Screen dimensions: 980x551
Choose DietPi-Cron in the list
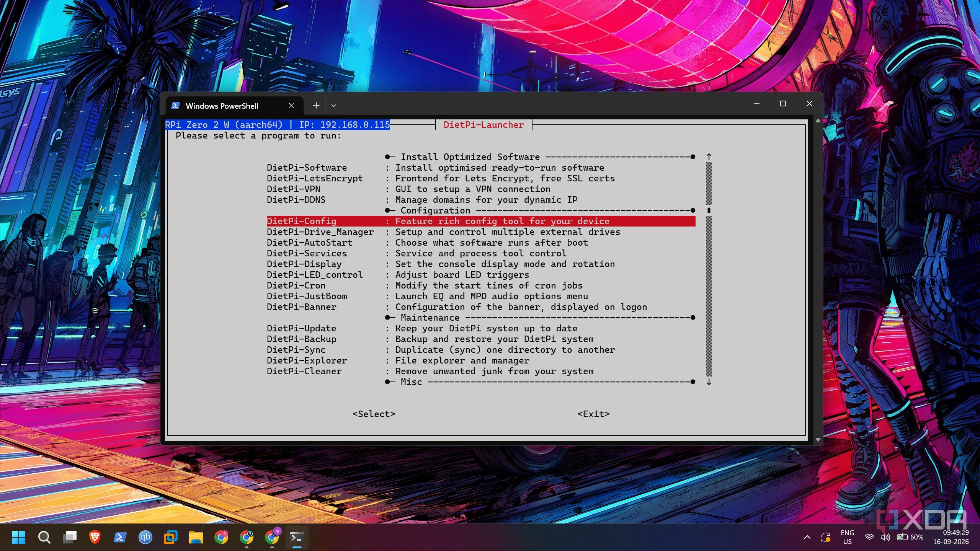481,285
